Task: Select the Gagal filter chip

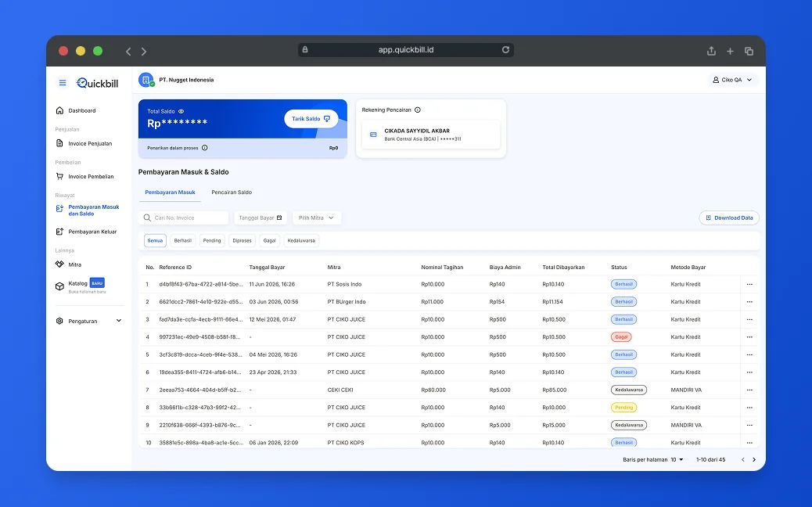Action: pos(269,240)
